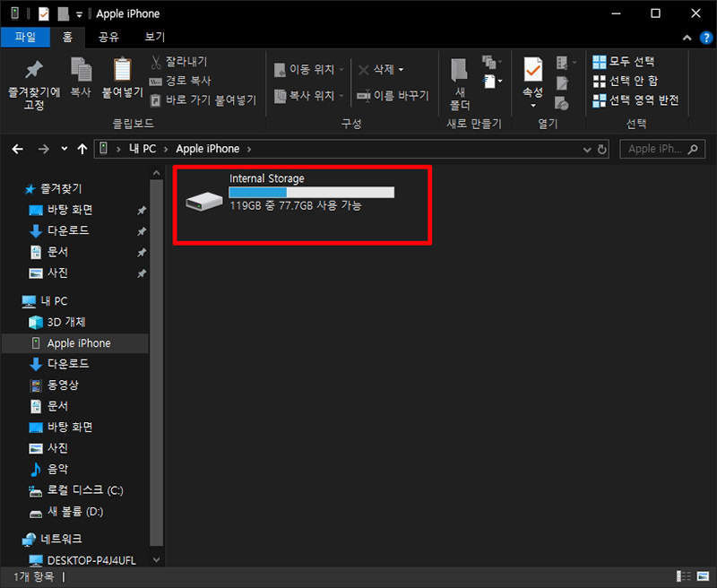The width and height of the screenshot is (717, 588).
Task: Click the edit icon beside 속성
Action: click(562, 82)
